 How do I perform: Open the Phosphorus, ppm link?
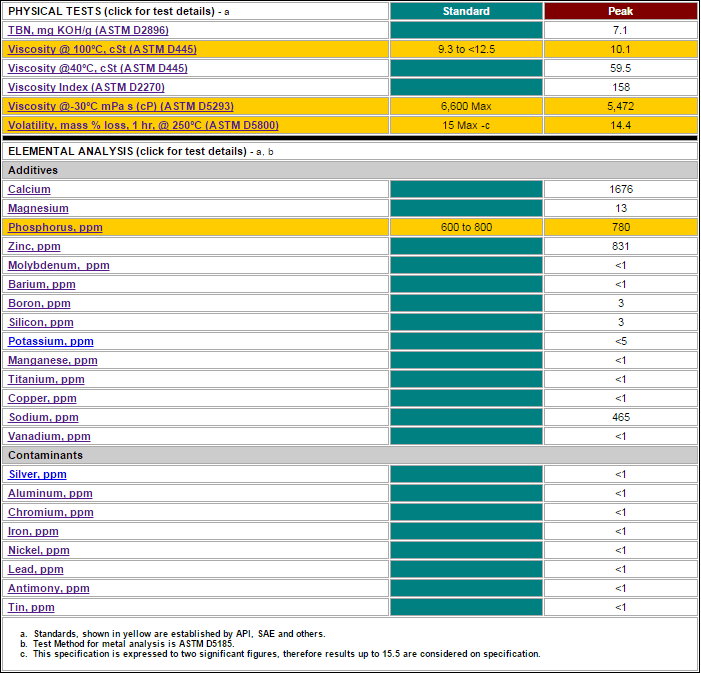tap(55, 227)
